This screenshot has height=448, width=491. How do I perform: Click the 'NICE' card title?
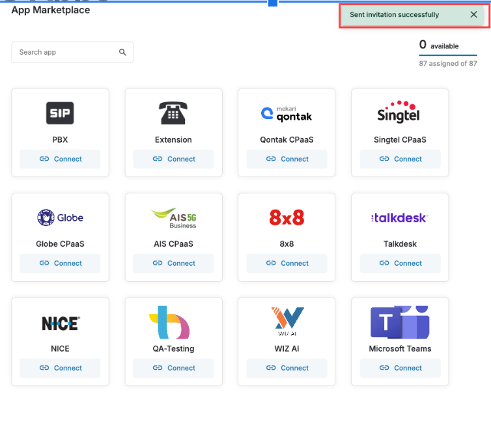[60, 348]
